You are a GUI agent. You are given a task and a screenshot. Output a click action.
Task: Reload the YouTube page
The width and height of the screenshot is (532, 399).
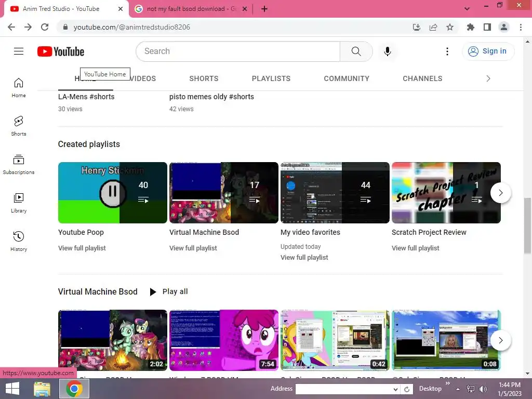coord(45,27)
